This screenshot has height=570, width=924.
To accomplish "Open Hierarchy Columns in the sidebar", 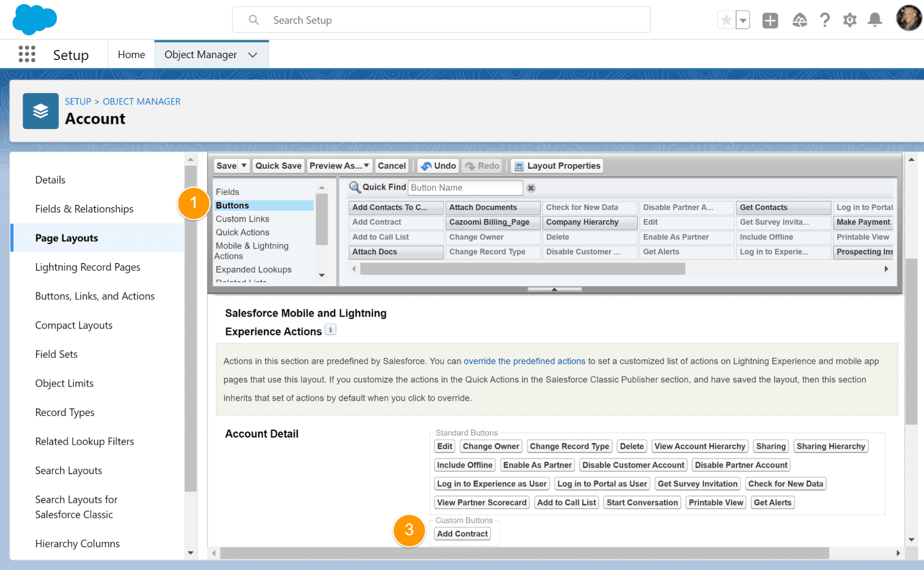I will pyautogui.click(x=77, y=544).
